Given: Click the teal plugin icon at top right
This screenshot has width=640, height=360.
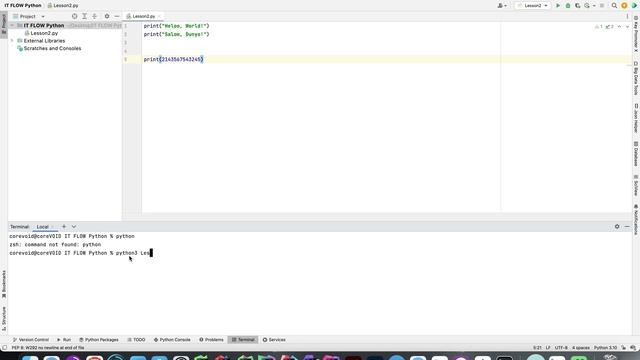Looking at the screenshot, I should [634, 6].
